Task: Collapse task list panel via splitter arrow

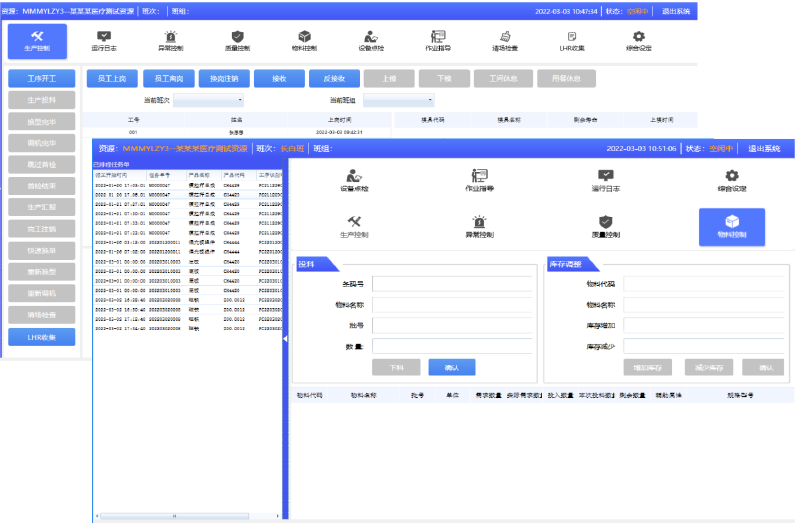Action: (x=285, y=339)
